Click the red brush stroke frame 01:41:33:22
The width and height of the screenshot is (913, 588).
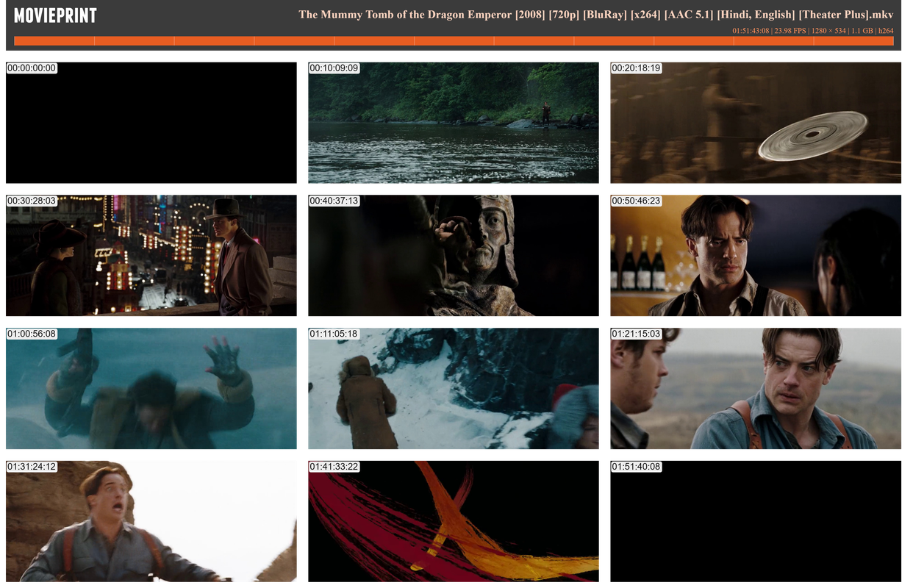point(454,522)
